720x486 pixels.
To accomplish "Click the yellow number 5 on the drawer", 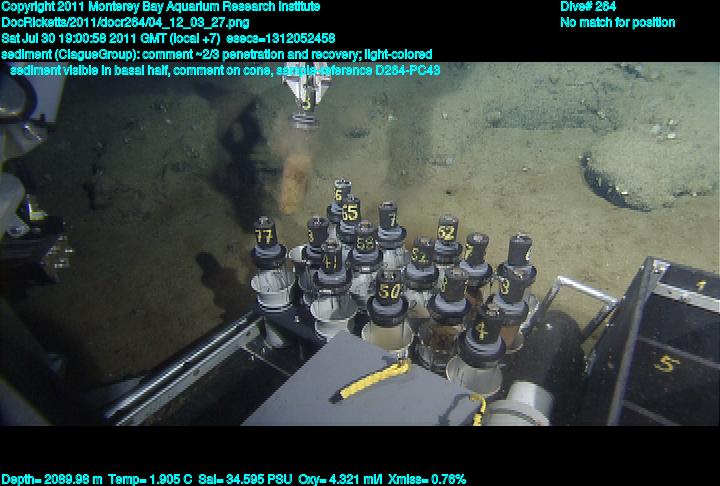I will pyautogui.click(x=666, y=363).
